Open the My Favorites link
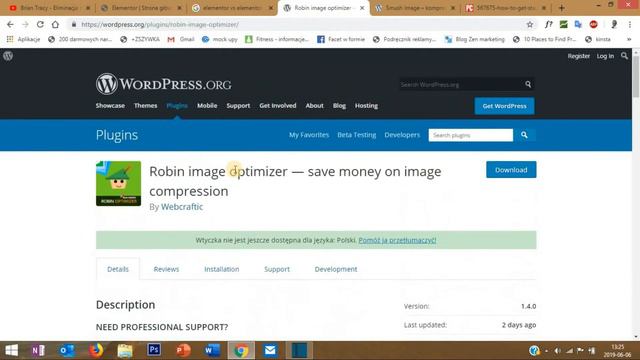The width and height of the screenshot is (640, 360). coord(309,135)
